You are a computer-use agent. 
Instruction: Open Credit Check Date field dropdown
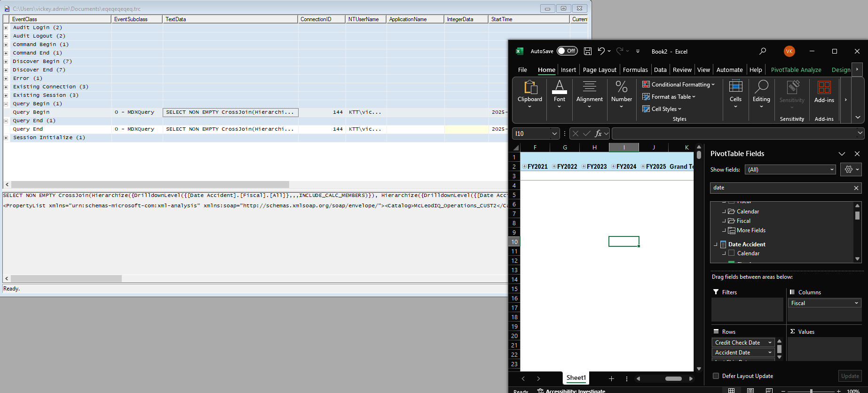point(770,343)
